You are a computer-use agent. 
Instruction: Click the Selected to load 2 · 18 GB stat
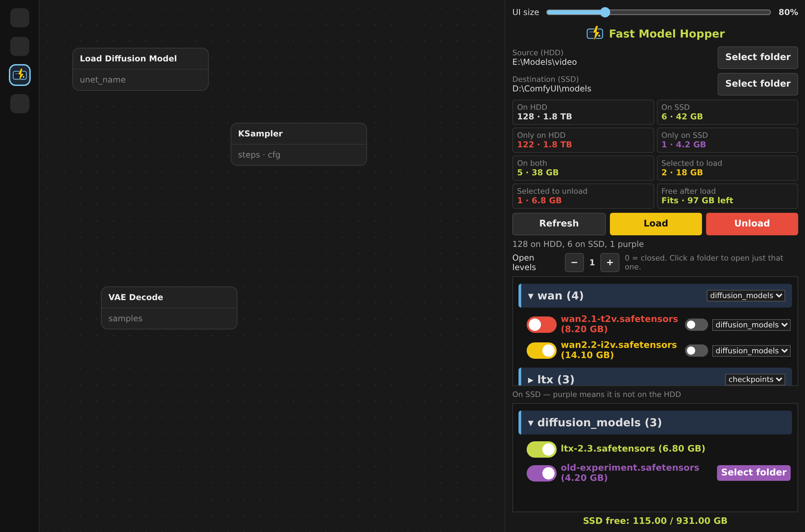(x=727, y=168)
